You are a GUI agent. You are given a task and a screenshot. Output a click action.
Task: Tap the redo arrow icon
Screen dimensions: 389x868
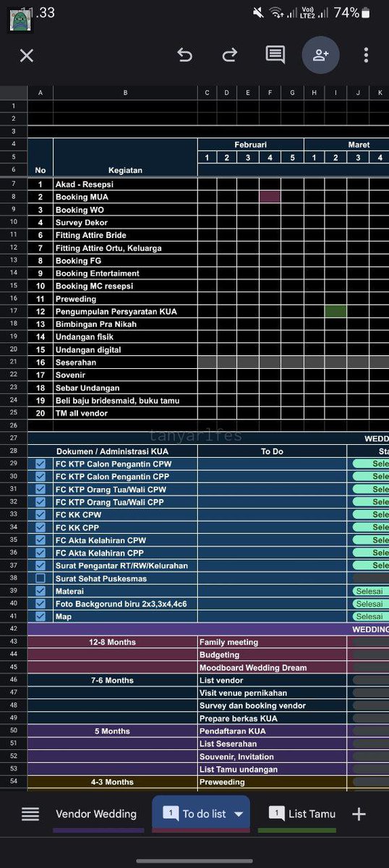(x=230, y=55)
